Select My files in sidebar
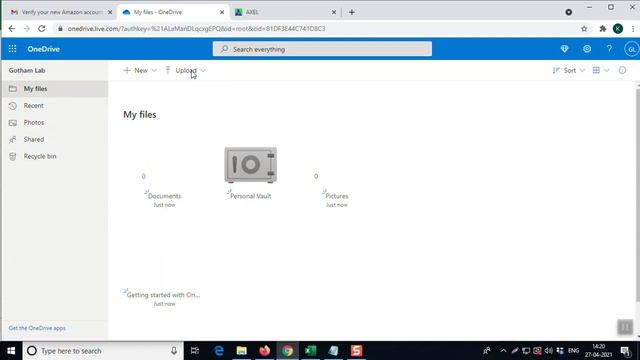 tap(55, 89)
